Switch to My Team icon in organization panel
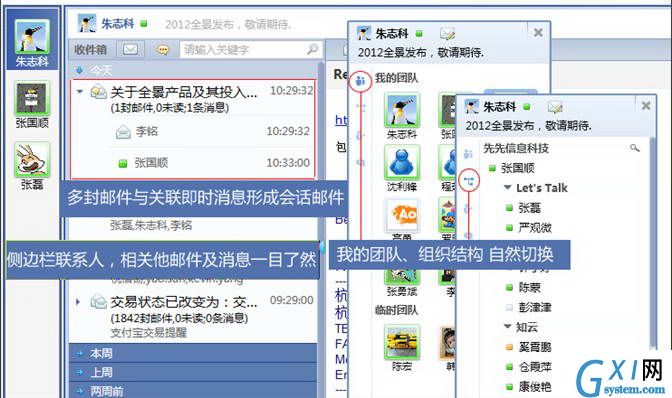Image resolution: width=672 pixels, height=398 pixels. pyautogui.click(x=468, y=153)
